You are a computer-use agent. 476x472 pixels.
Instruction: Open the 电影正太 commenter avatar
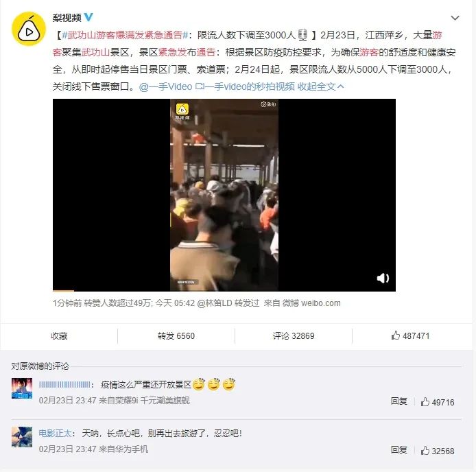click(22, 437)
